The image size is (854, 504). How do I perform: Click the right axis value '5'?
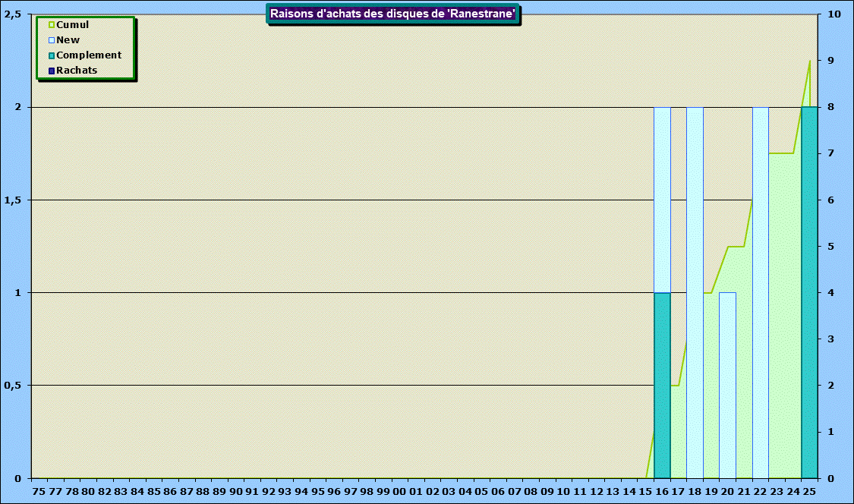coord(830,247)
